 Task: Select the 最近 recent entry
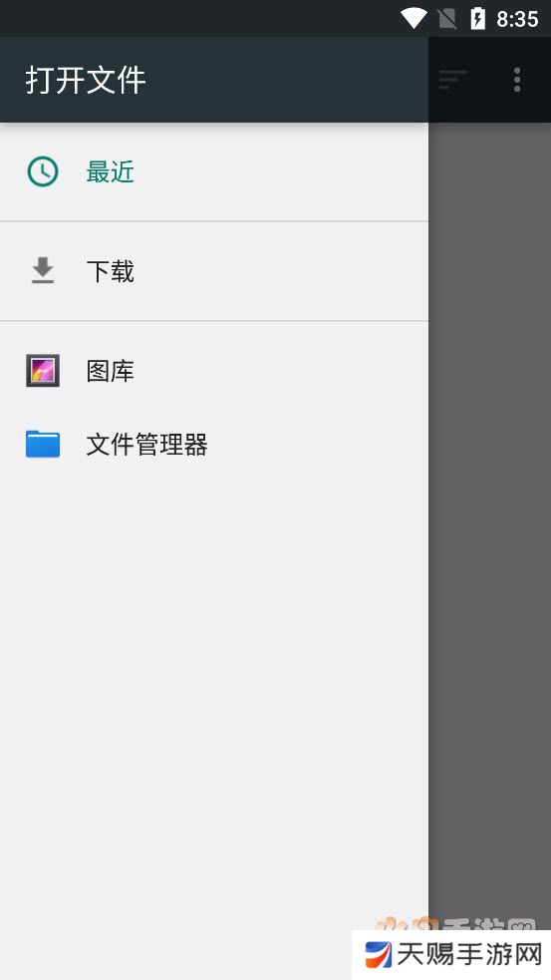(x=213, y=171)
